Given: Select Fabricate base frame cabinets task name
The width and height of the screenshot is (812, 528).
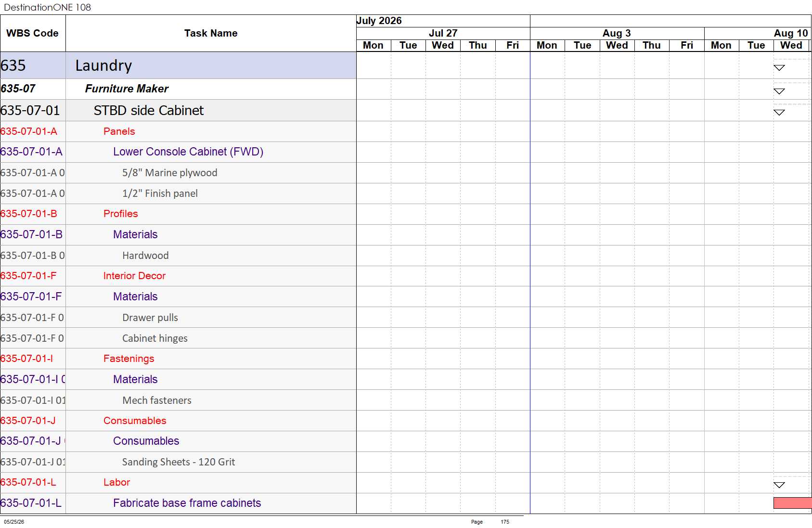Looking at the screenshot, I should pyautogui.click(x=187, y=503).
